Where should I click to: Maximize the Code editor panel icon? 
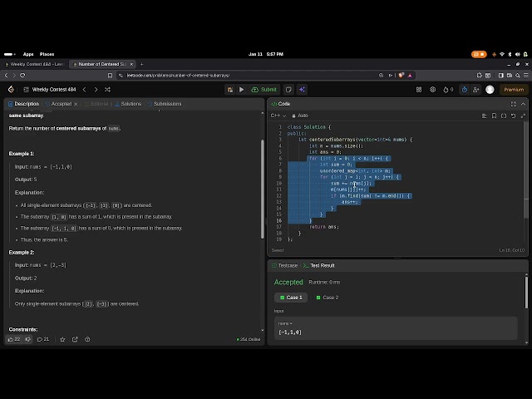[514, 104]
